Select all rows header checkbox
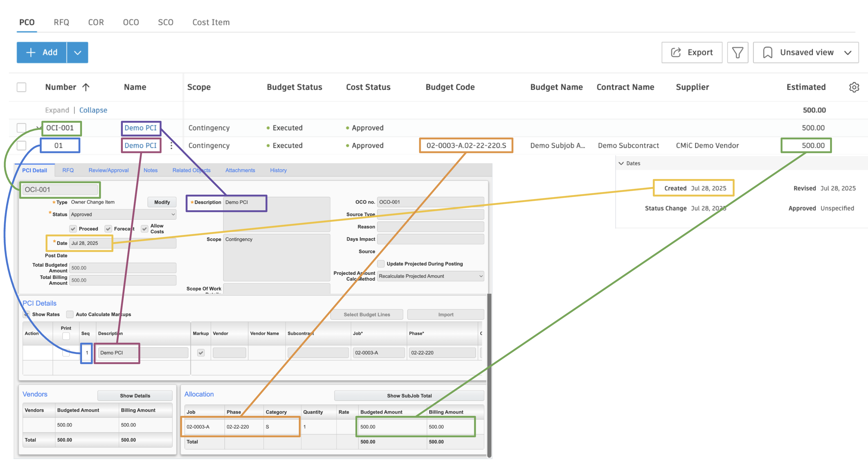Viewport: 868px width, 460px height. click(21, 87)
